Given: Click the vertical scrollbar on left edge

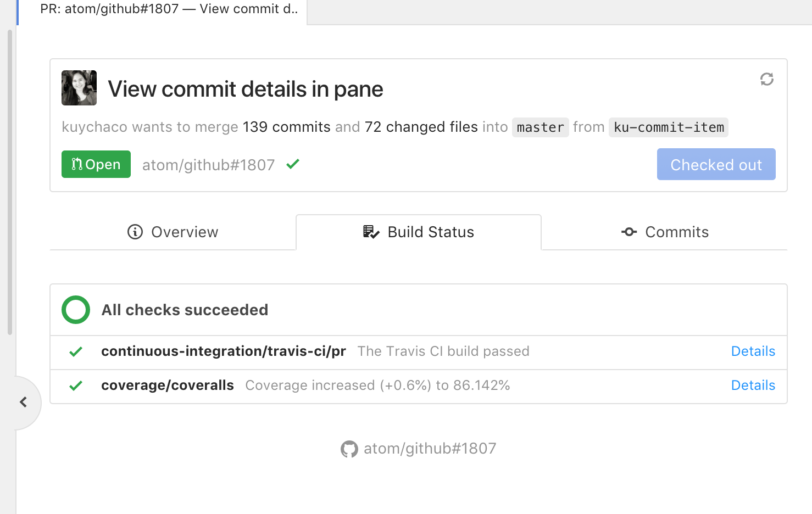Looking at the screenshot, I should point(9,182).
